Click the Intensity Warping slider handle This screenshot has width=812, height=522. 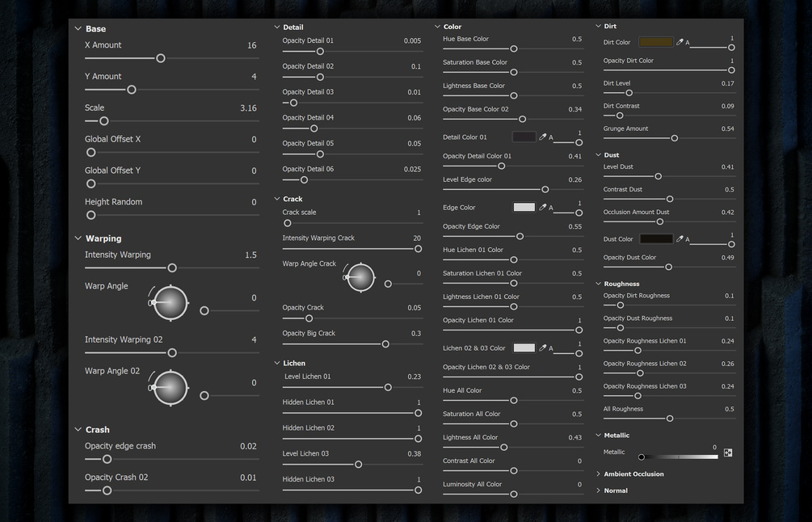[x=172, y=267]
